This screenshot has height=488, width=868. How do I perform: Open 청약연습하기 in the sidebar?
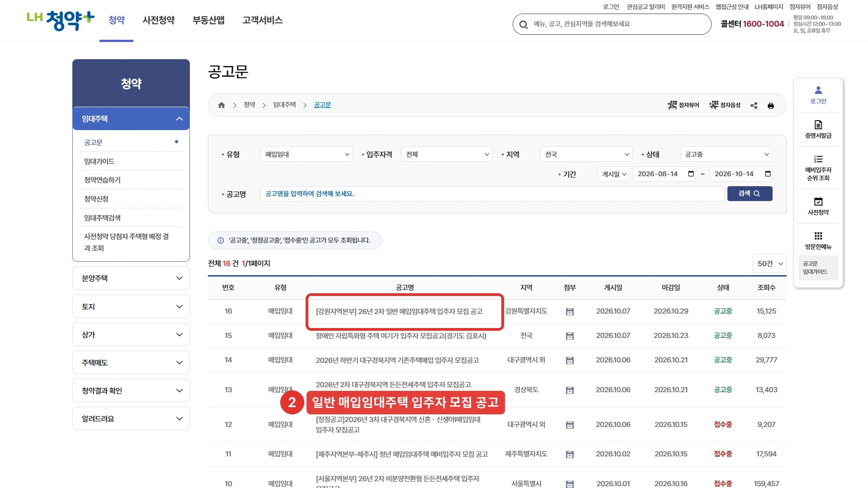point(103,180)
